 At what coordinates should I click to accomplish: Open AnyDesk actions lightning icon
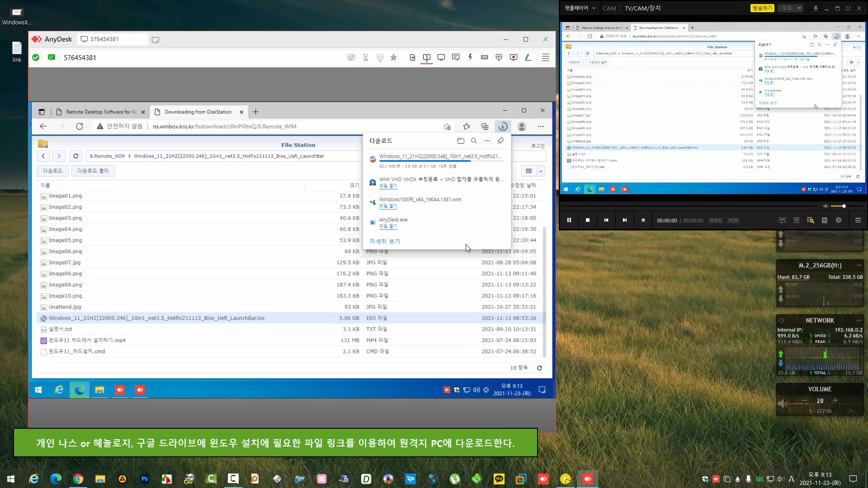pyautogui.click(x=470, y=57)
